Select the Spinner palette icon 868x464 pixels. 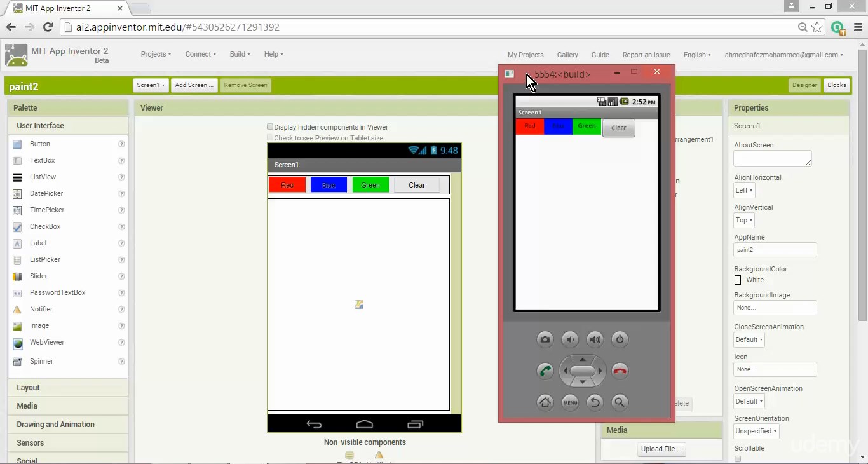[x=17, y=362]
